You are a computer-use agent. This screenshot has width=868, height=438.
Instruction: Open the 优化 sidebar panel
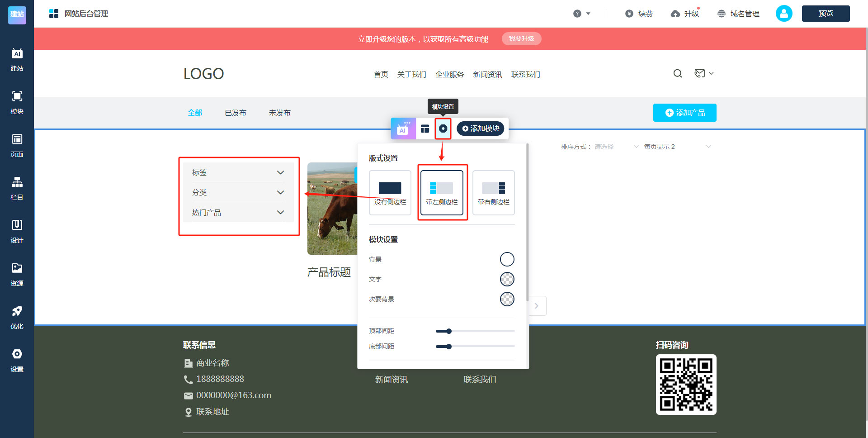(x=17, y=318)
